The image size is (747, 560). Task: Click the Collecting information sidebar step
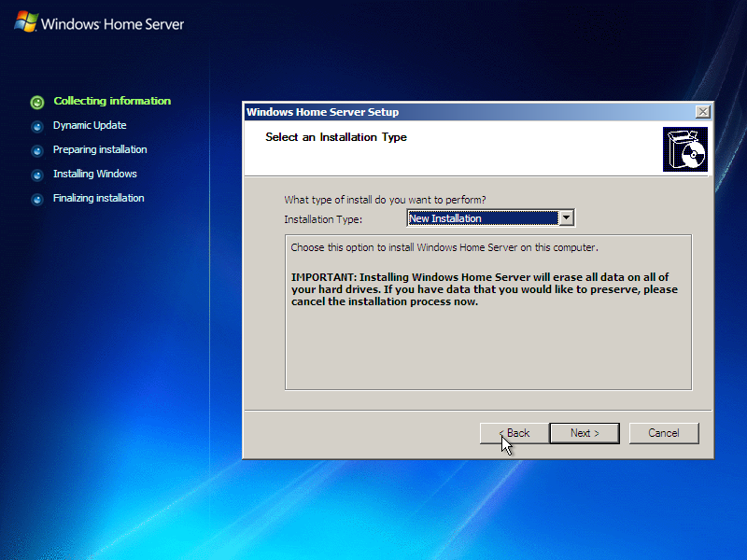click(x=111, y=102)
